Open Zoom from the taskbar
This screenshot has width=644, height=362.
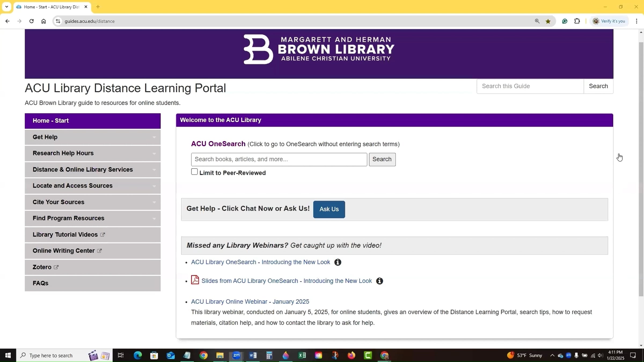point(236,355)
